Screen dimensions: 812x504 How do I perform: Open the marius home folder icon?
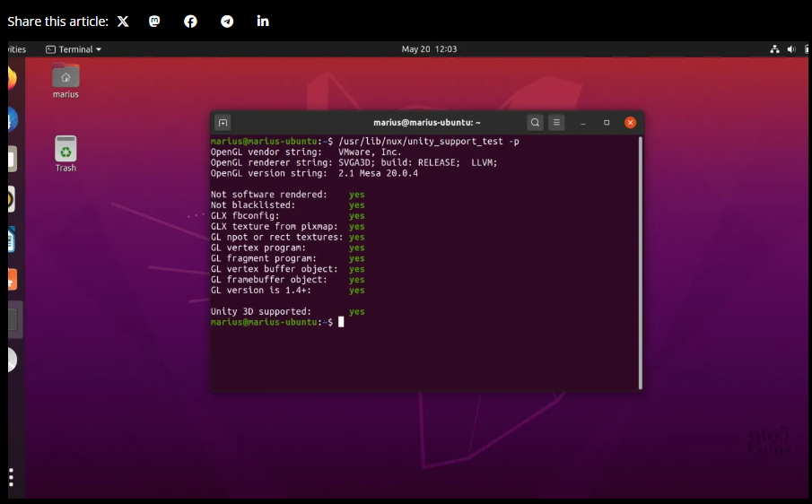(65, 81)
